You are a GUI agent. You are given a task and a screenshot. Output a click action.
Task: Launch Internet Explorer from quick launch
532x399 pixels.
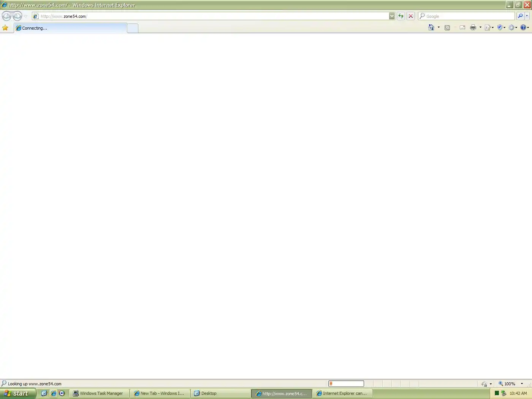point(53,393)
